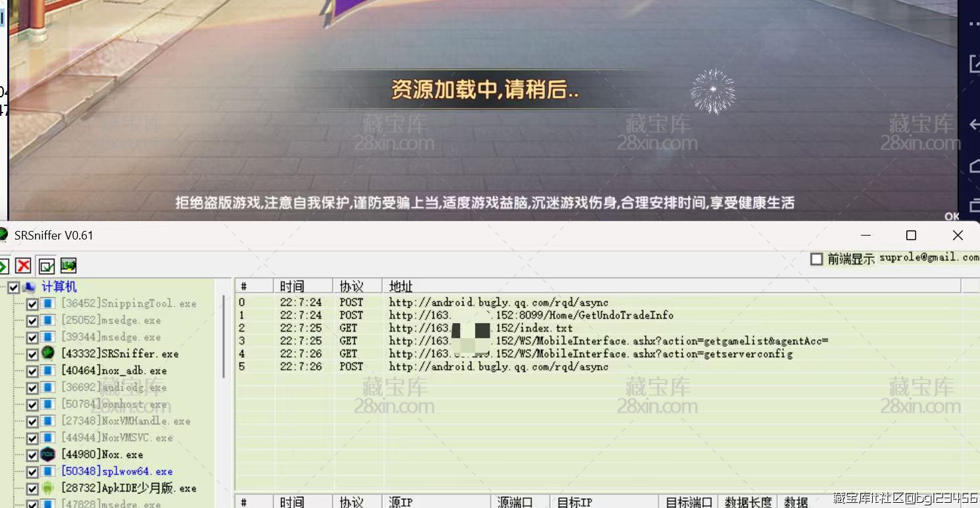The height and width of the screenshot is (508, 980).
Task: Uncheck the [50784]conhost.exe checkbox
Action: (x=32, y=405)
